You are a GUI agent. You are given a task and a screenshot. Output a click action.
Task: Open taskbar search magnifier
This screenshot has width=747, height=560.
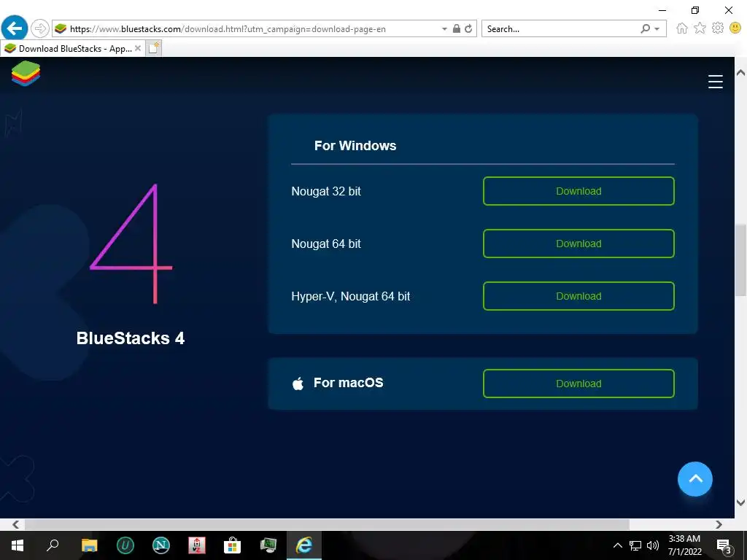coord(53,545)
